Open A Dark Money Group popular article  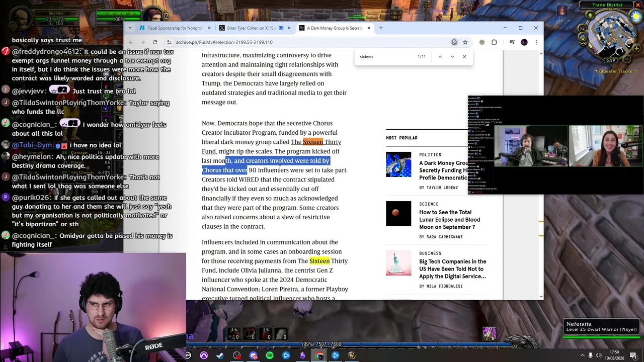[x=444, y=170]
